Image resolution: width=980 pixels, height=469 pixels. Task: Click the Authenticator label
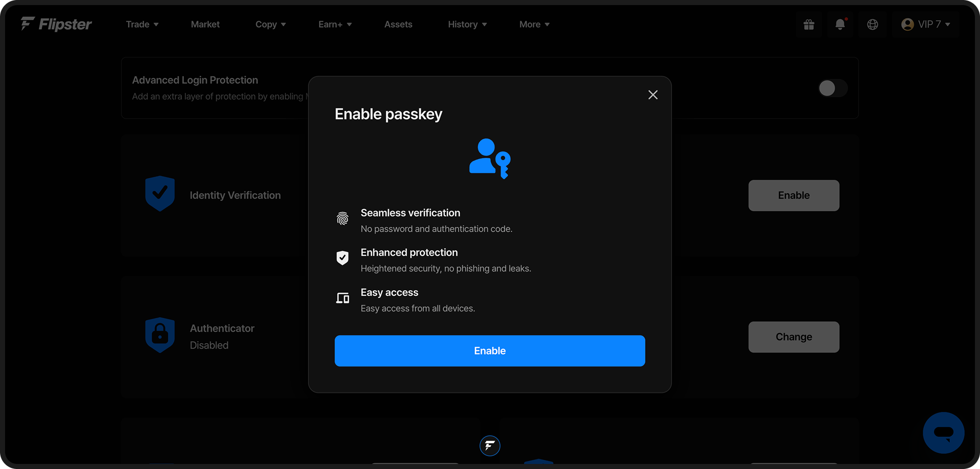point(222,328)
